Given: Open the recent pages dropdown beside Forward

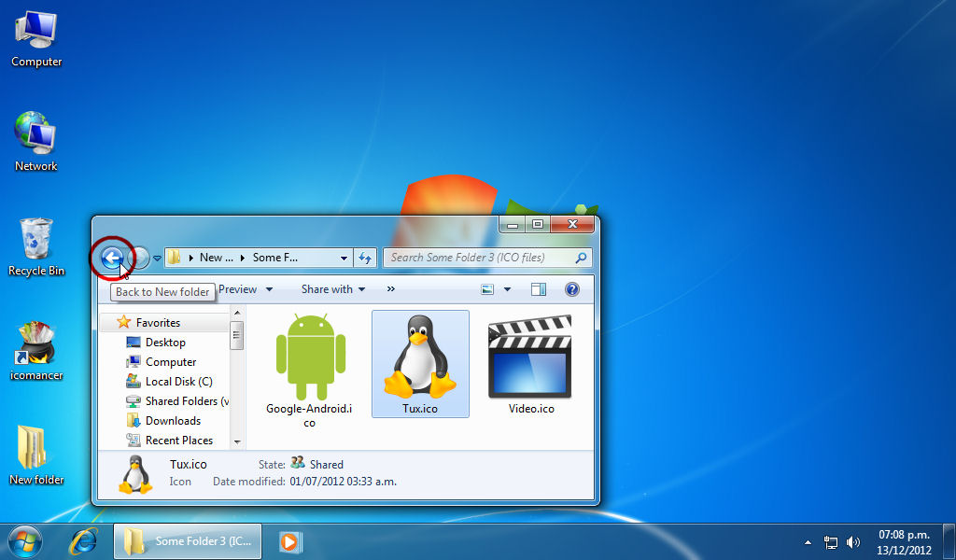Looking at the screenshot, I should [x=157, y=259].
